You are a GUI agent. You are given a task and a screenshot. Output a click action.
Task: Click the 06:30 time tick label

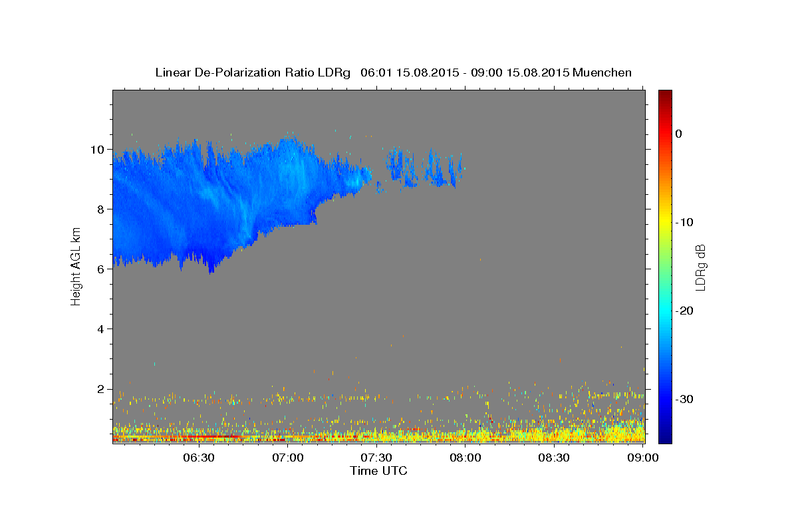click(199, 458)
